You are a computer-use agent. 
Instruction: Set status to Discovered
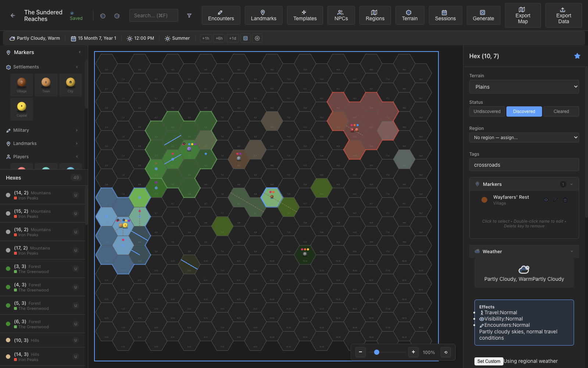pos(524,112)
